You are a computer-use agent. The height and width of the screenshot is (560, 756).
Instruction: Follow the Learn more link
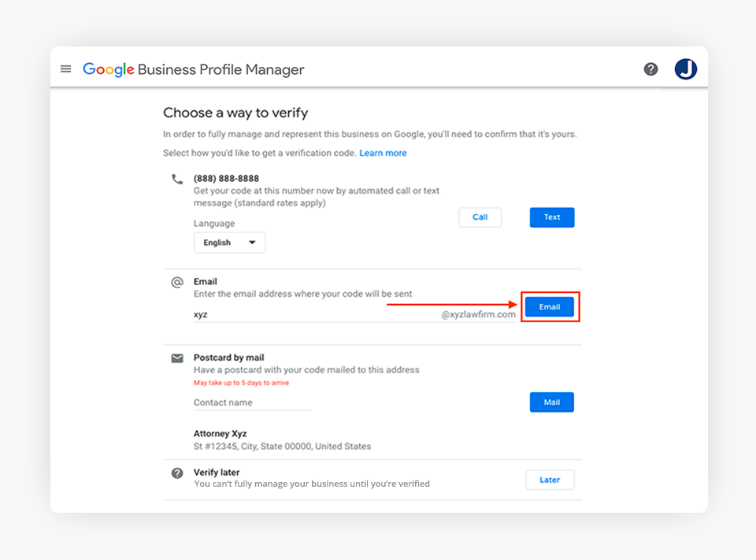tap(383, 153)
